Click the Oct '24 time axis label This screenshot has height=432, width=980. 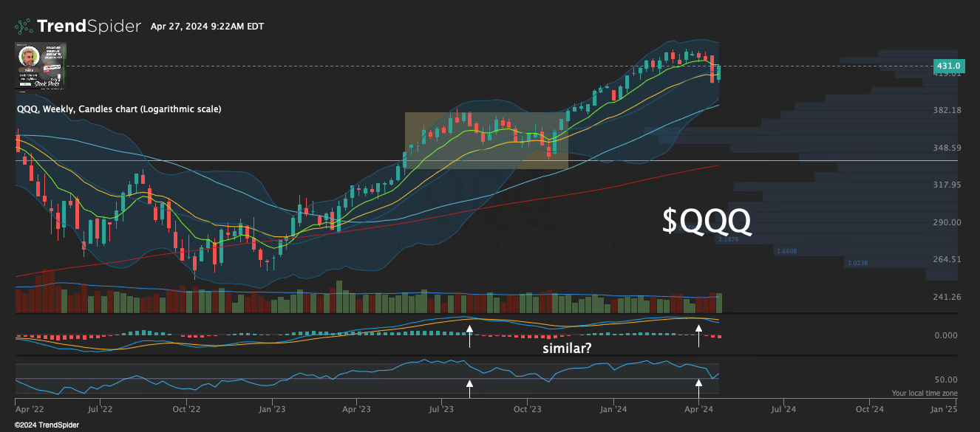[x=870, y=408]
